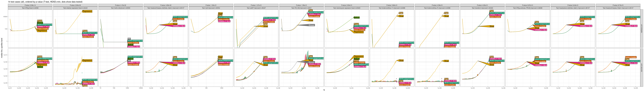644x92 pixels.
Task: Click the "Test: forderv(retGrp=T) improved in #4386" header
Action: click(x=392, y=8)
